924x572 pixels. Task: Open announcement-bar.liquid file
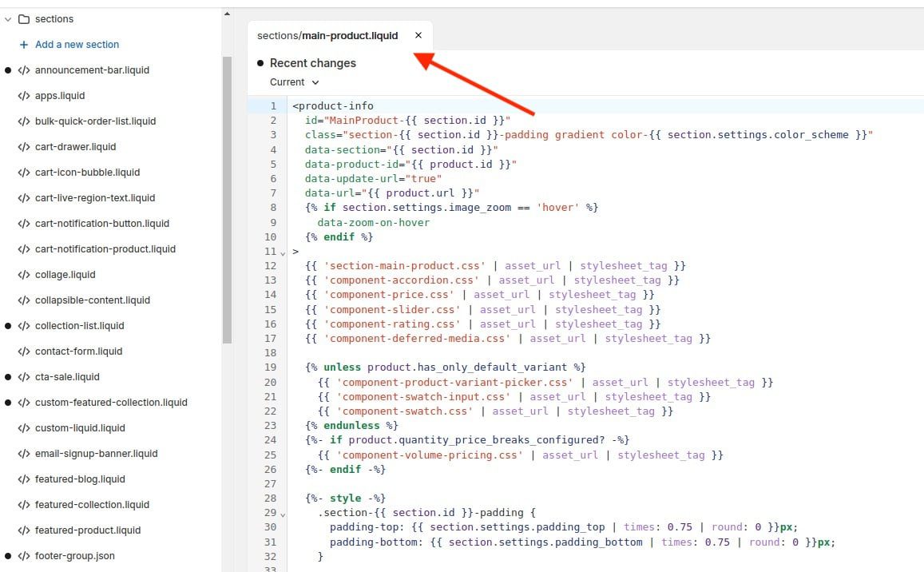92,70
